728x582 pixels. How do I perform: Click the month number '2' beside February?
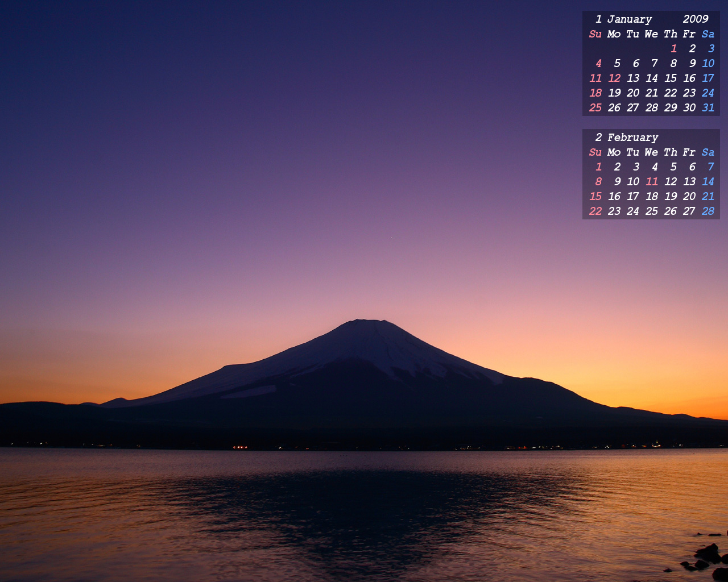(x=598, y=138)
